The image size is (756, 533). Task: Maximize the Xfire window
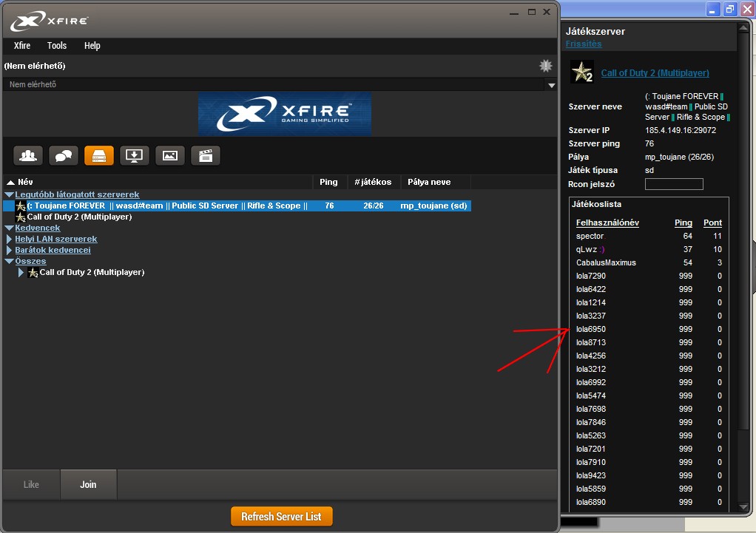[531, 12]
